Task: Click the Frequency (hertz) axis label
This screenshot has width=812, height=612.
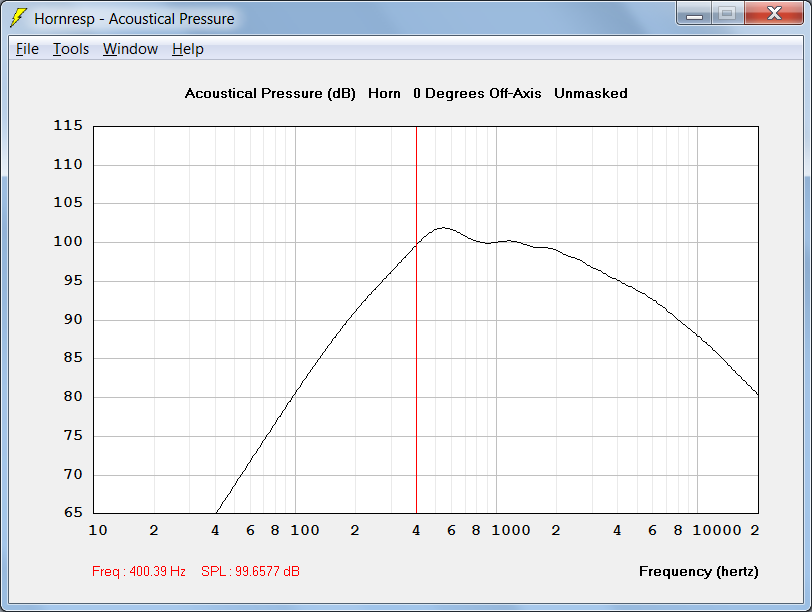Action: coord(699,571)
